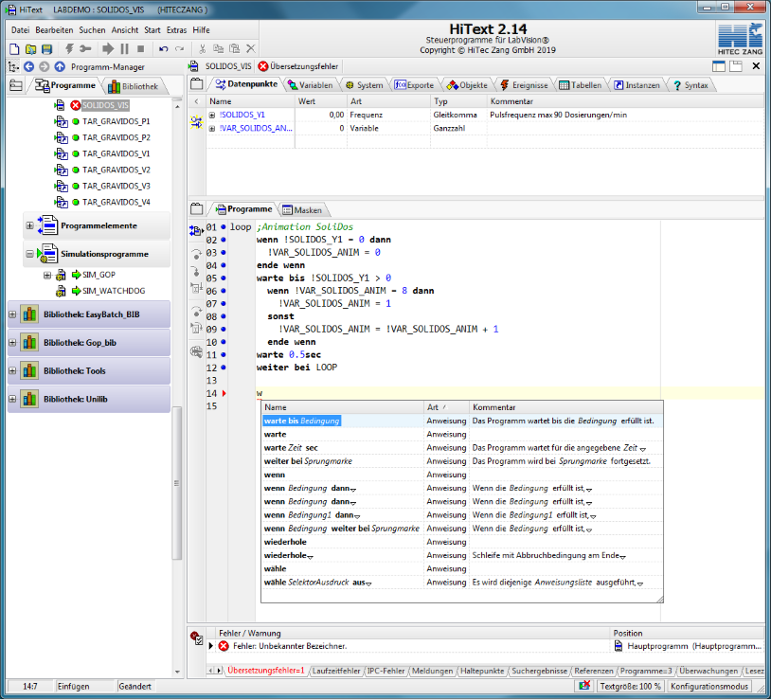Create a new file with toolbar icon
Viewport: 771px width, 700px height.
click(x=14, y=48)
